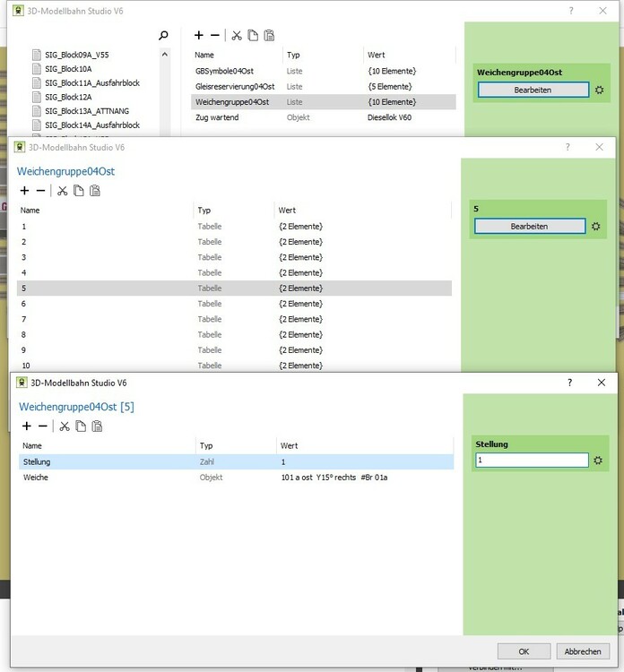The width and height of the screenshot is (624, 672).
Task: Select list entry 2 in Weichengruppe04Ost
Action: [234, 242]
